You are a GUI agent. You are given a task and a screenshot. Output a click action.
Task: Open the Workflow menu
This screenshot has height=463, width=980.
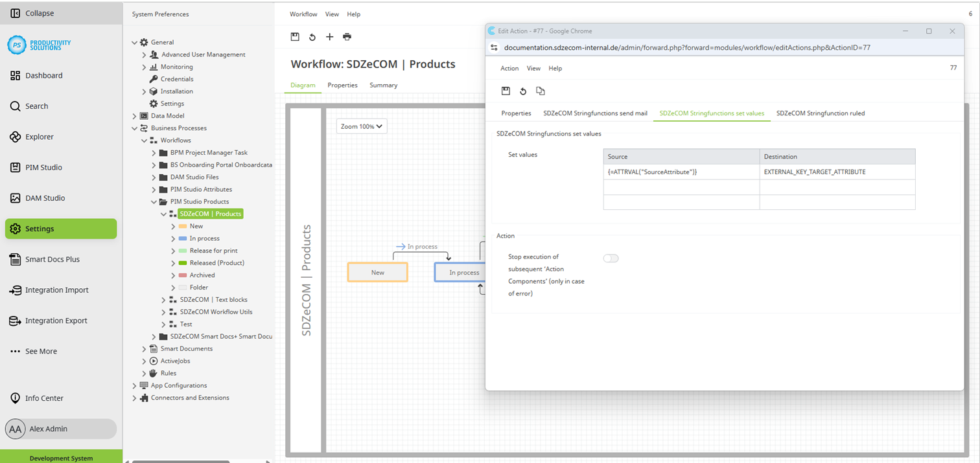303,14
